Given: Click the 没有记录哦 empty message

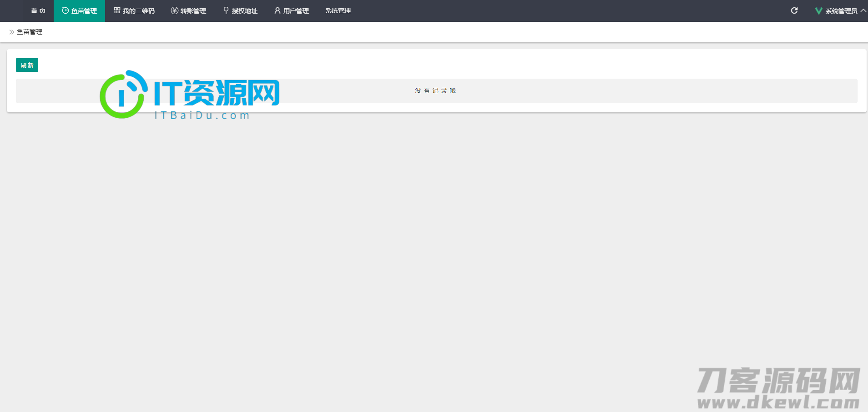Looking at the screenshot, I should (x=435, y=91).
